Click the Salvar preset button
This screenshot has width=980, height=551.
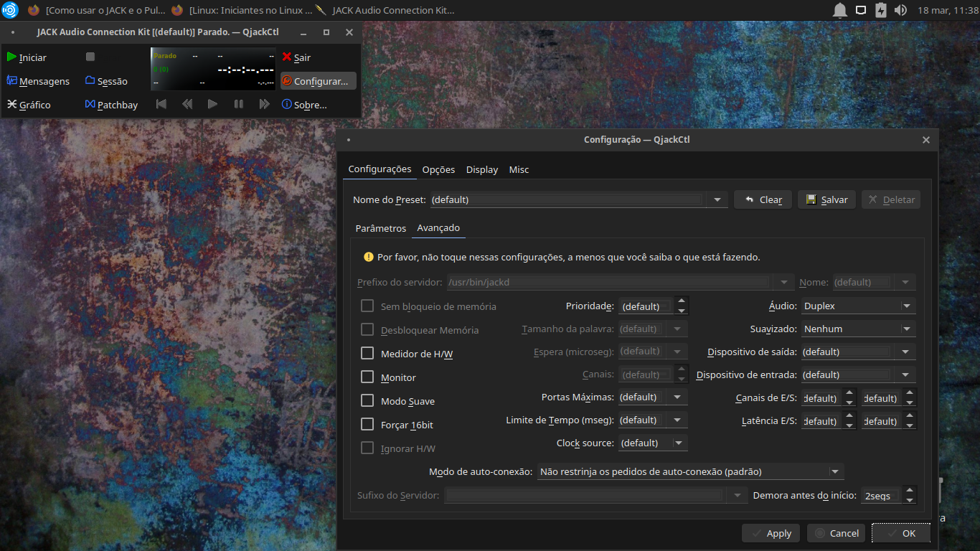[x=826, y=199]
